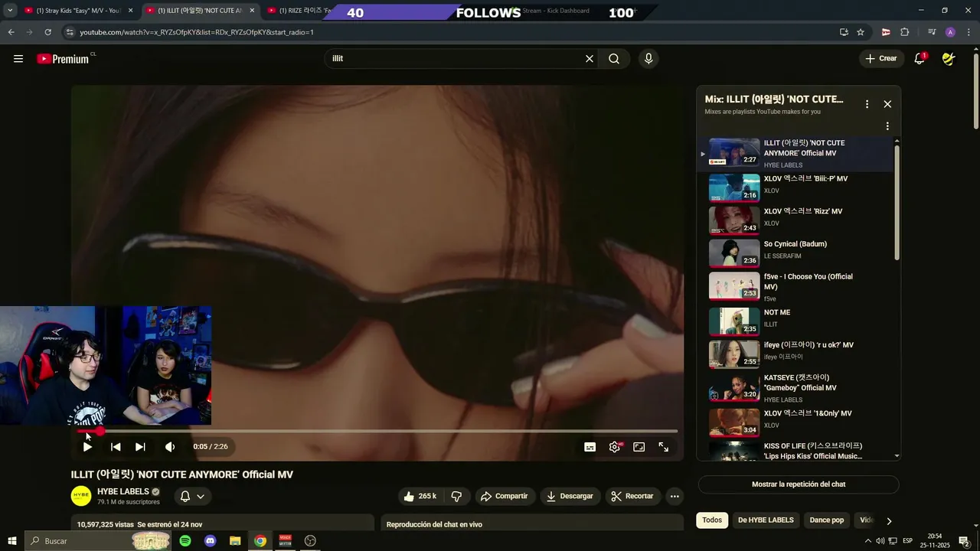980x551 pixels.
Task: Select current ILLIT 'NOT CUTE ANYMORE' playlist entry
Action: pos(795,153)
